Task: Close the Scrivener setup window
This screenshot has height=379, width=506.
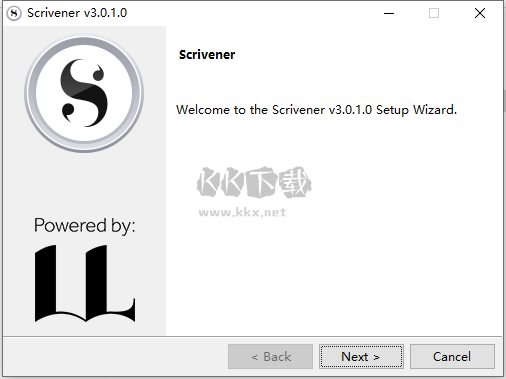Action: [480, 13]
